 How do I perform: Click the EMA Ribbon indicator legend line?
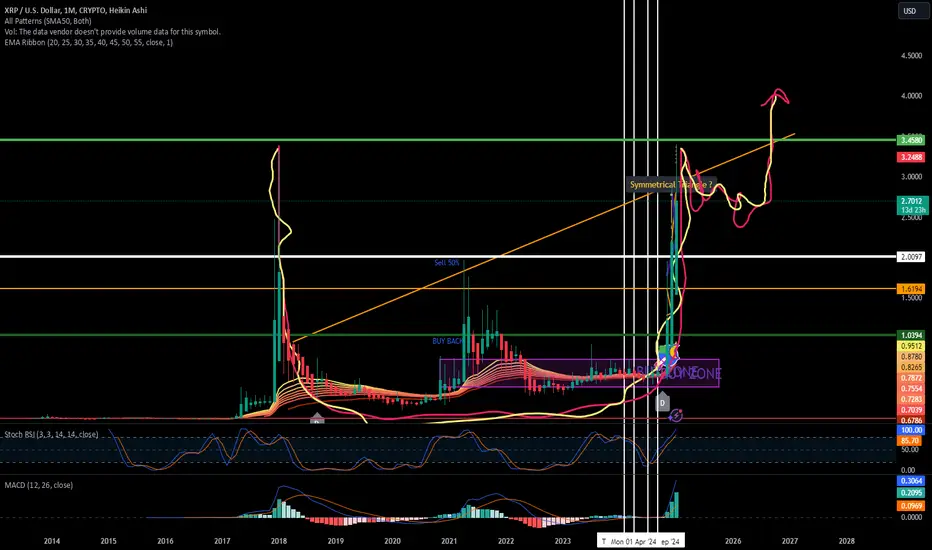[89, 42]
